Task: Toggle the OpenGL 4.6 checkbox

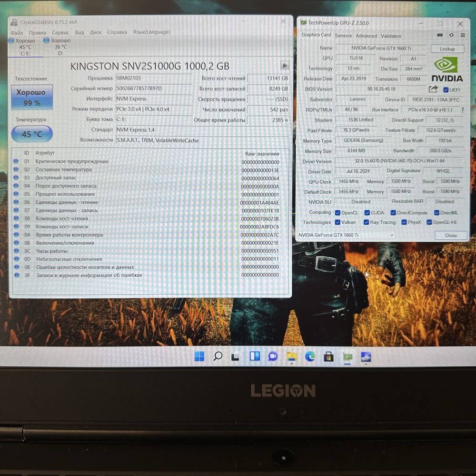Action: pyautogui.click(x=429, y=222)
